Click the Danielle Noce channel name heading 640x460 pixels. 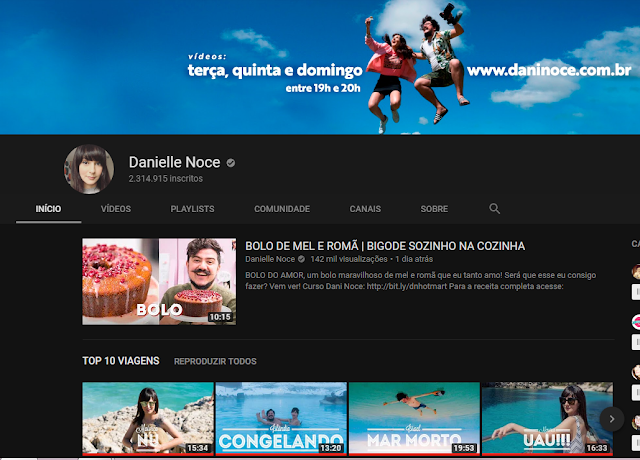(174, 162)
